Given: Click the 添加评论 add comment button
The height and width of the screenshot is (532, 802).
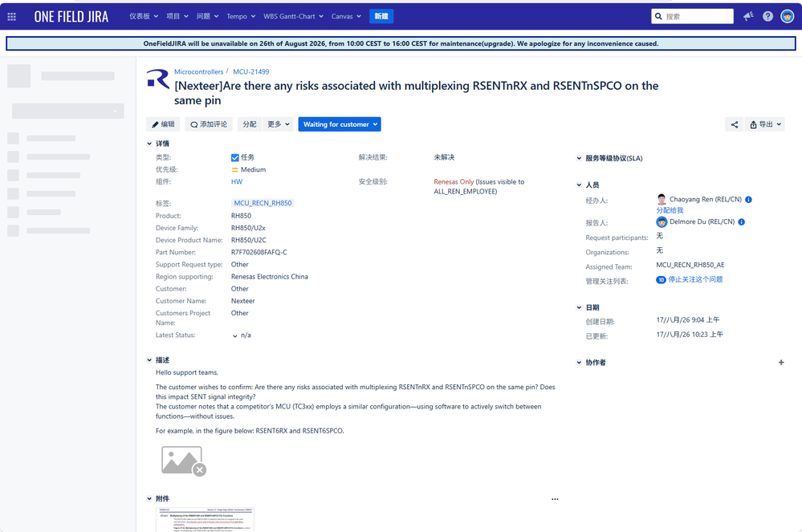Looking at the screenshot, I should point(209,124).
